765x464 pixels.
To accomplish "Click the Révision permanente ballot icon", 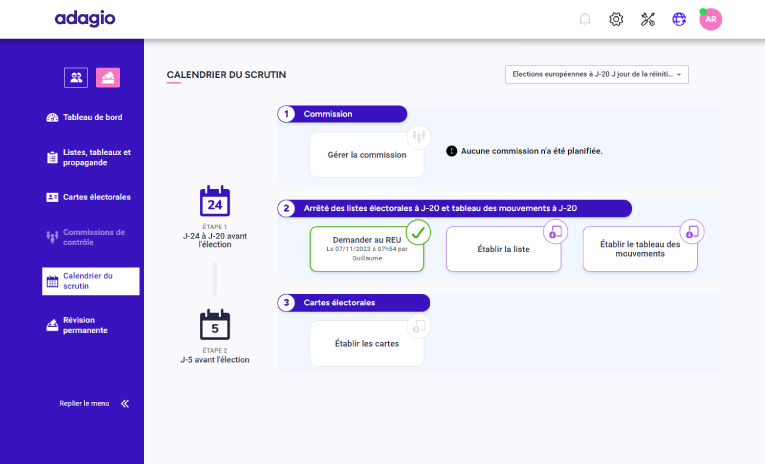I will [x=52, y=325].
